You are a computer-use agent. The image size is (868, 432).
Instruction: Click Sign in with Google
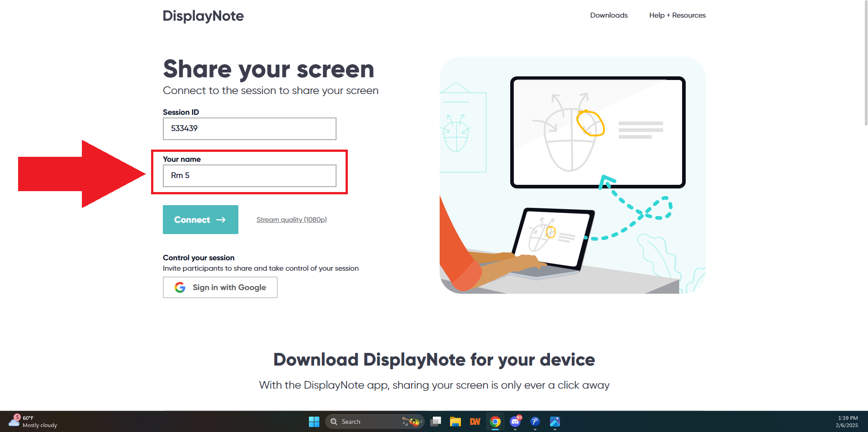coord(220,287)
